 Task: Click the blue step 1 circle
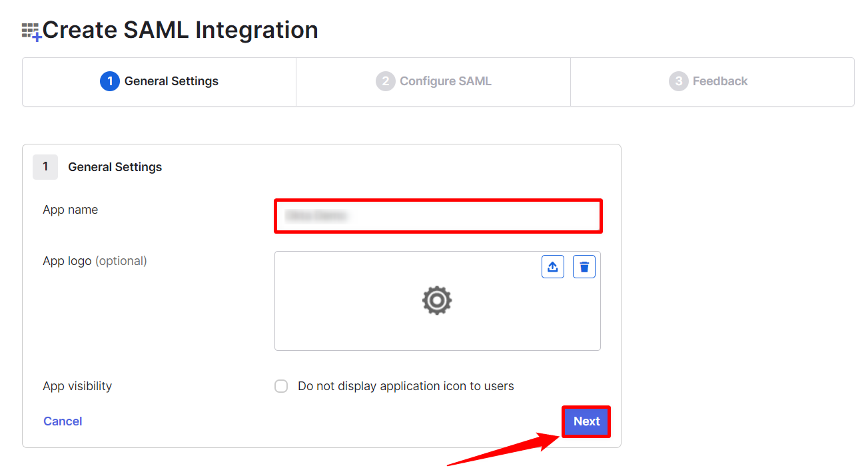tap(109, 81)
